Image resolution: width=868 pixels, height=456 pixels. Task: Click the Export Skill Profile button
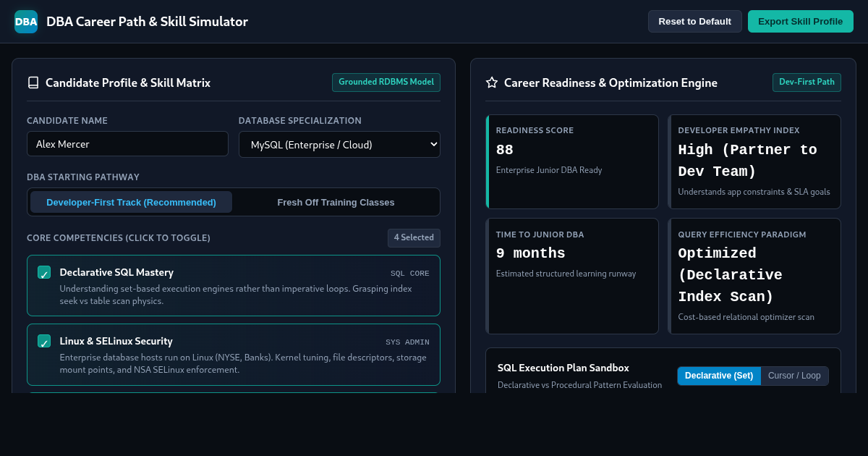(800, 22)
